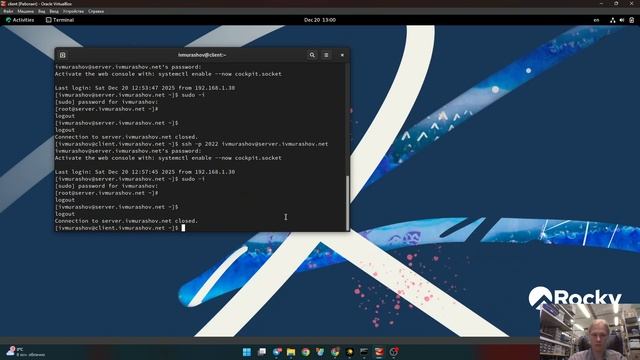640x360 pixels.
Task: Open the VirtualBox Справка menu
Action: point(96,11)
